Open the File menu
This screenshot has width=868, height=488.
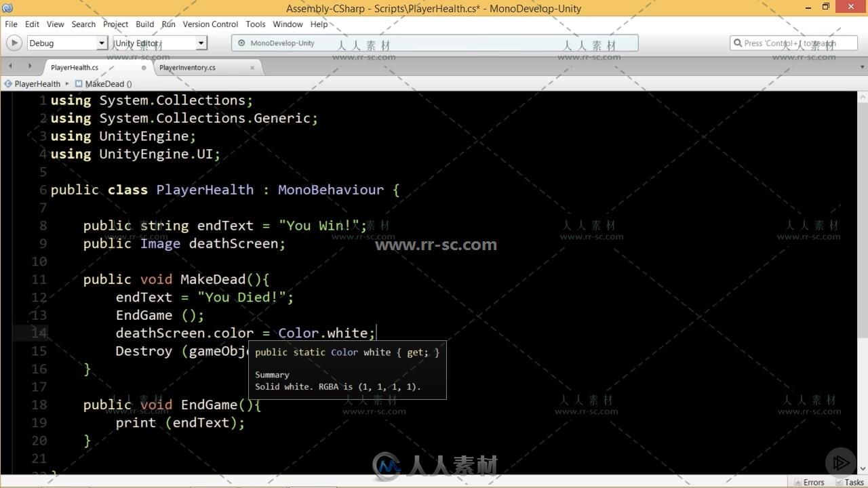coord(11,24)
